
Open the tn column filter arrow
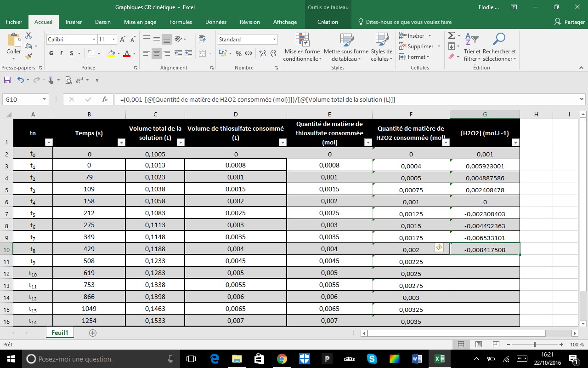pyautogui.click(x=49, y=143)
